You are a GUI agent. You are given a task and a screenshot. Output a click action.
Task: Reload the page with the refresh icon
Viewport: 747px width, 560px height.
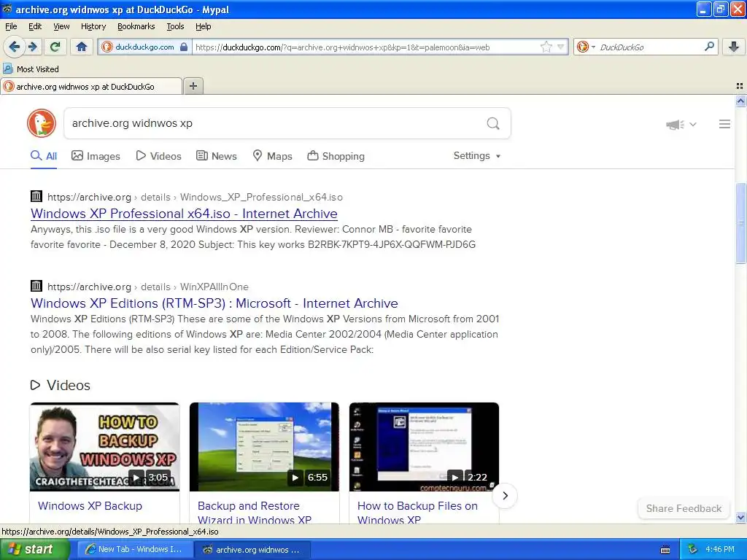click(x=55, y=47)
